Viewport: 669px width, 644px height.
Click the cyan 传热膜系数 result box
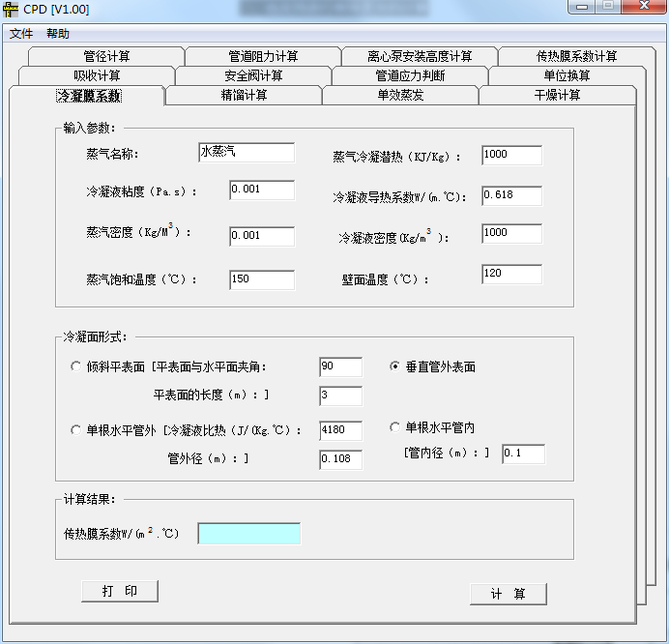tap(248, 534)
